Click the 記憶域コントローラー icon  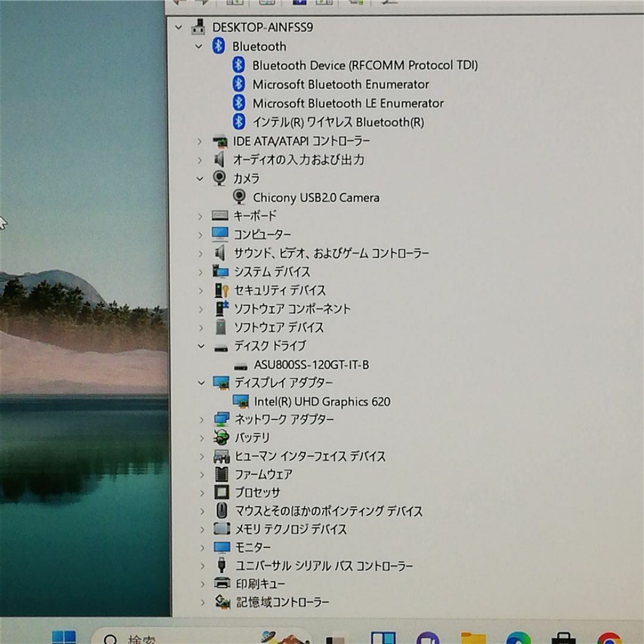[x=222, y=602]
